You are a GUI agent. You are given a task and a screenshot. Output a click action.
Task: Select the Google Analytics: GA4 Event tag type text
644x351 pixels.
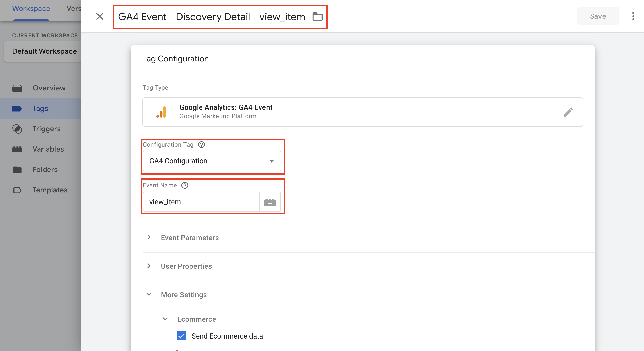(x=226, y=107)
